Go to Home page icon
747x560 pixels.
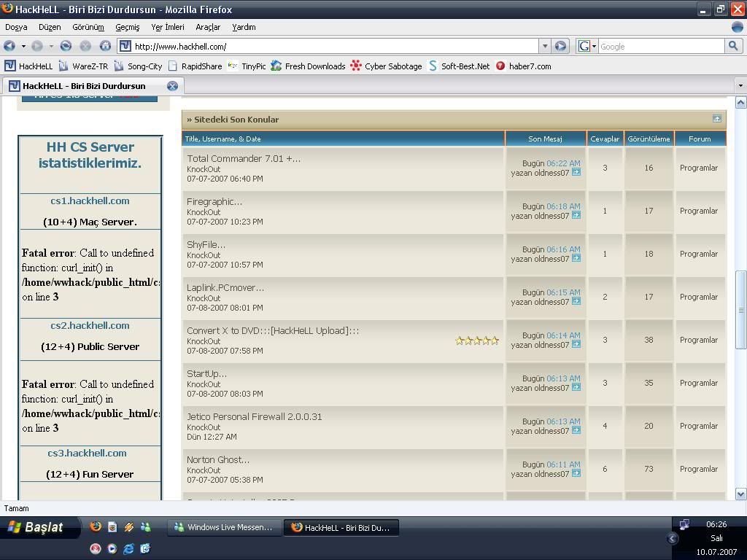coord(105,46)
